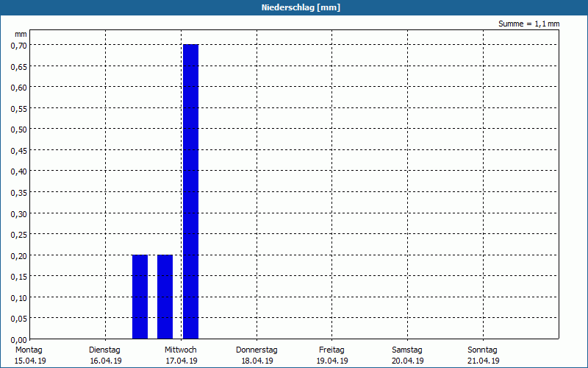
Task: Click the tallest blue bar reaching 0,70
Action: [190, 191]
